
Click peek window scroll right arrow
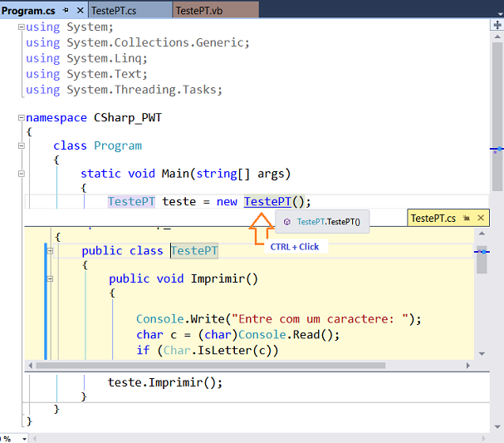(x=468, y=366)
